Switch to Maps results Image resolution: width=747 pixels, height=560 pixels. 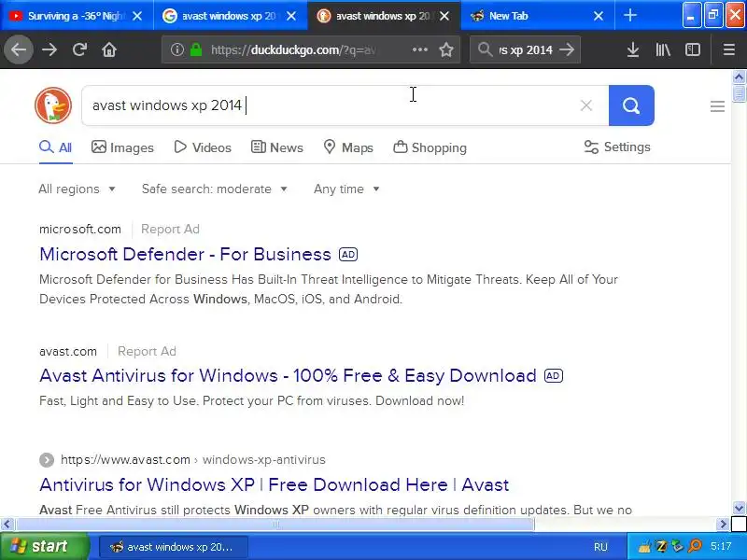click(347, 147)
